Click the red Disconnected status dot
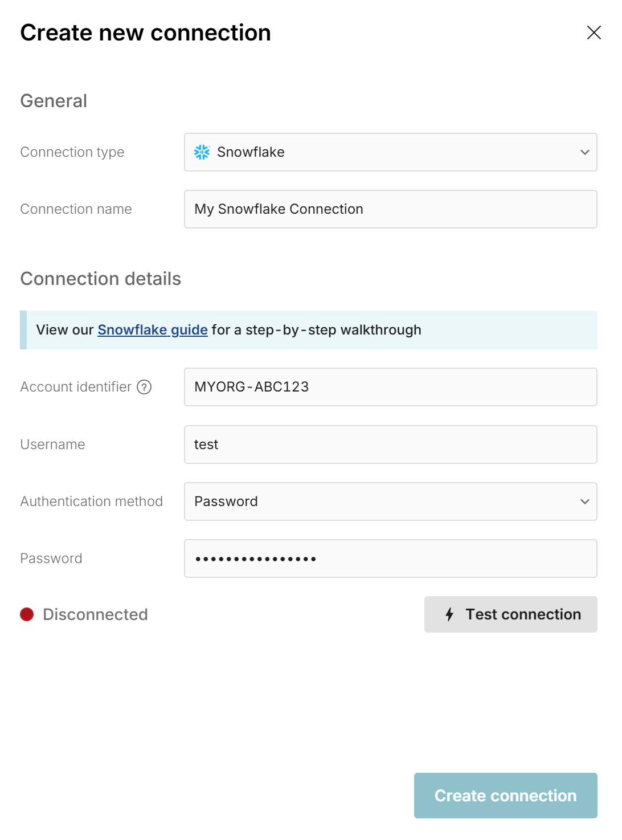 point(26,614)
